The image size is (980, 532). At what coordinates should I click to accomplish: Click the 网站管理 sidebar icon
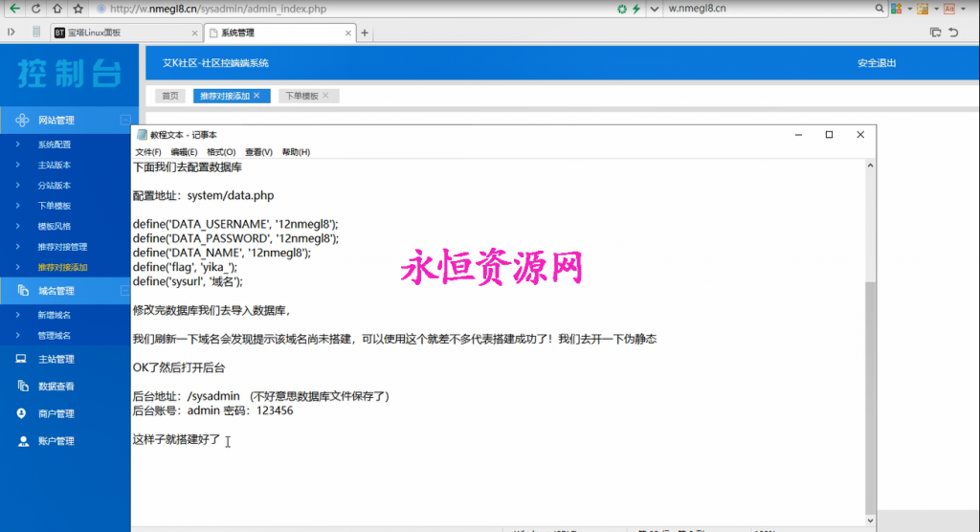pyautogui.click(x=22, y=121)
